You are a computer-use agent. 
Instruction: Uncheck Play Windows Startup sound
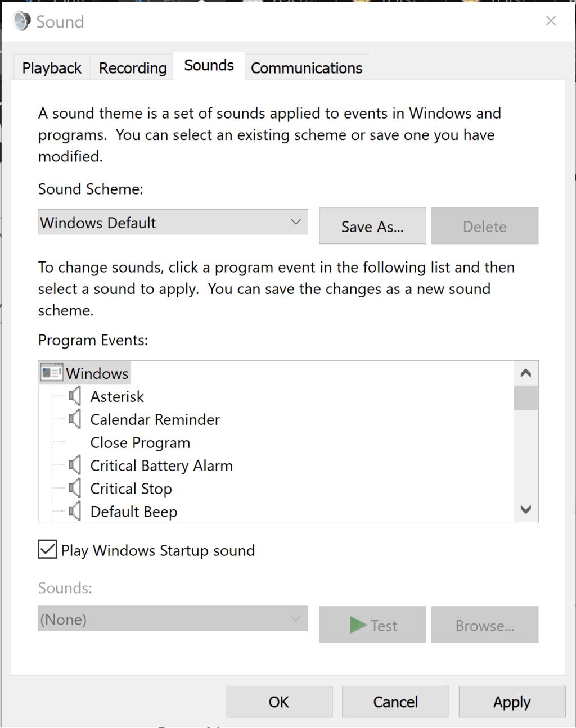47,549
